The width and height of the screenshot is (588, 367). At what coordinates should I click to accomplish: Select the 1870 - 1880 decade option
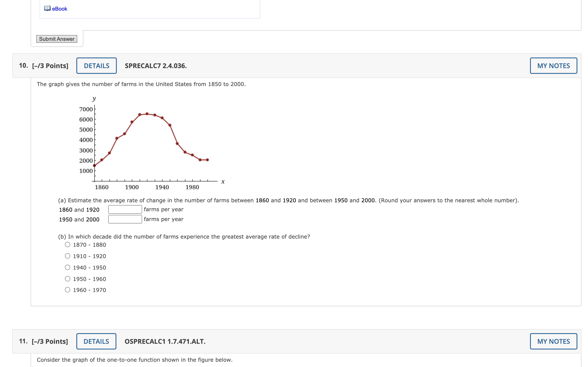coord(68,245)
